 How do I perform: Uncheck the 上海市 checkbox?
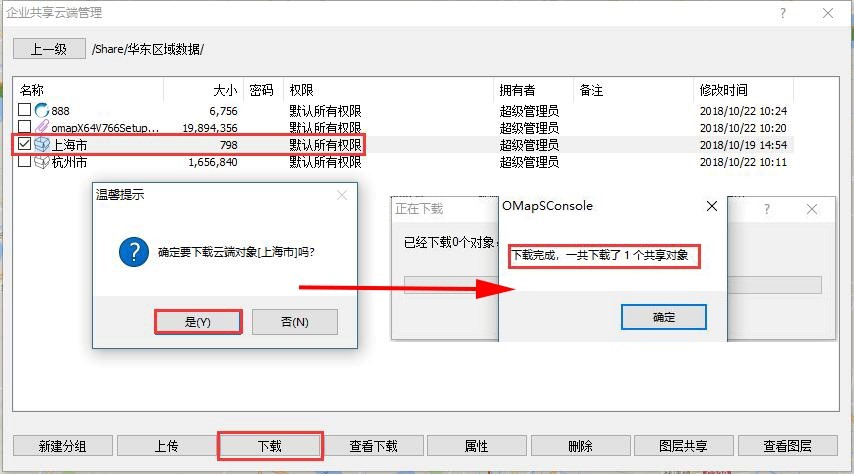click(25, 144)
